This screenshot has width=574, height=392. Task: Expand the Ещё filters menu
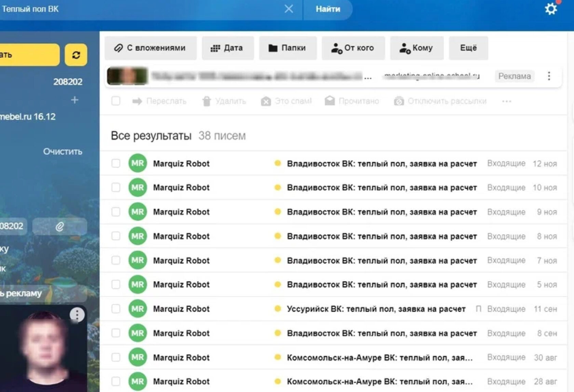pyautogui.click(x=468, y=48)
